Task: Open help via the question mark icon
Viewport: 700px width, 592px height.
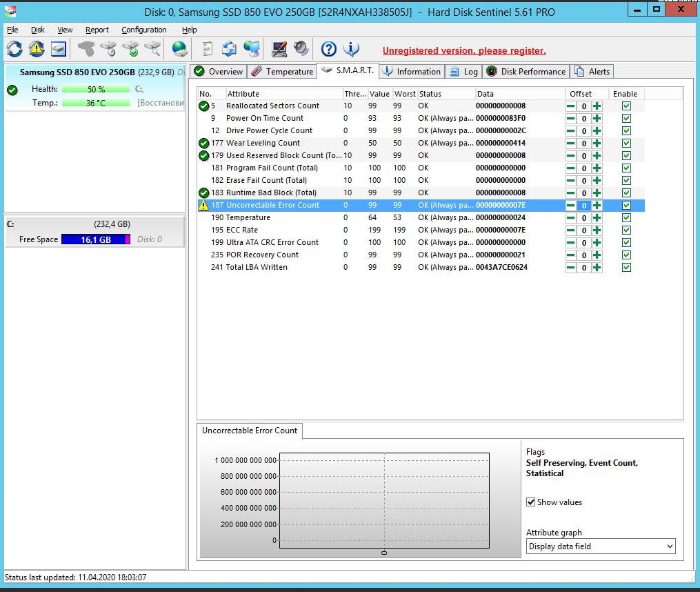Action: (x=329, y=49)
